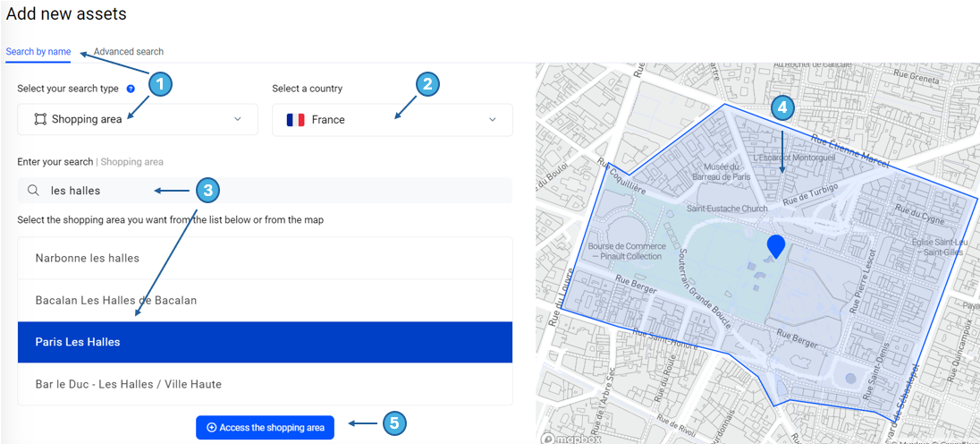Viewport: 980px width, 444px height.
Task: Select Paris Les Halles from the list
Action: (265, 342)
